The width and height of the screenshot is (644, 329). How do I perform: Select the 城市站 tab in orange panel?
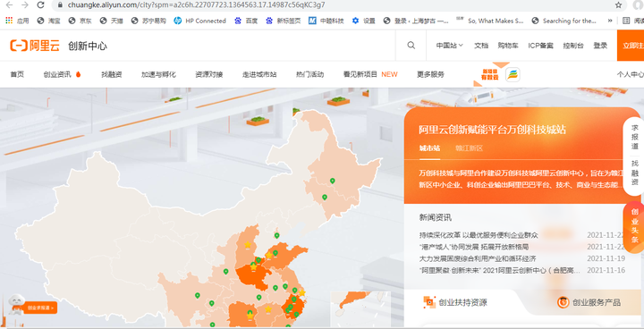(x=429, y=148)
